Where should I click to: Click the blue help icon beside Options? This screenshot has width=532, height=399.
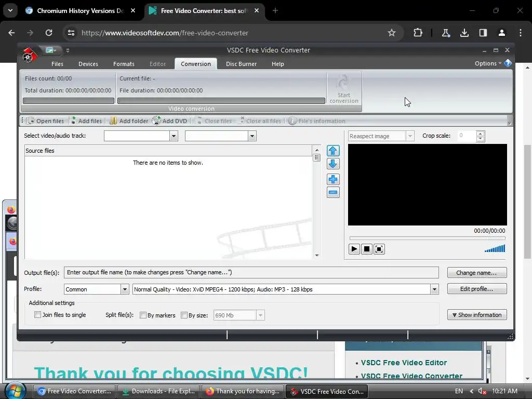pos(508,63)
